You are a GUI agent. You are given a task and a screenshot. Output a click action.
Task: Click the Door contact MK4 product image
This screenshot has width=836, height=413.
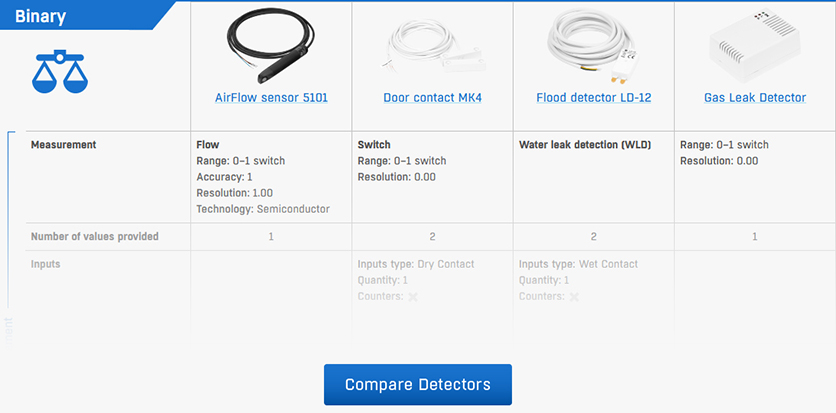pos(433,49)
